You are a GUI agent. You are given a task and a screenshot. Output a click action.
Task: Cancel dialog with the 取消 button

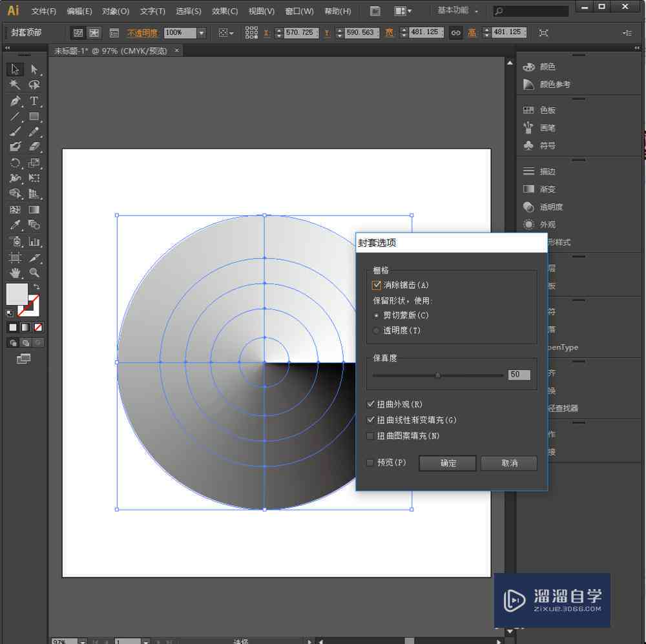click(509, 463)
